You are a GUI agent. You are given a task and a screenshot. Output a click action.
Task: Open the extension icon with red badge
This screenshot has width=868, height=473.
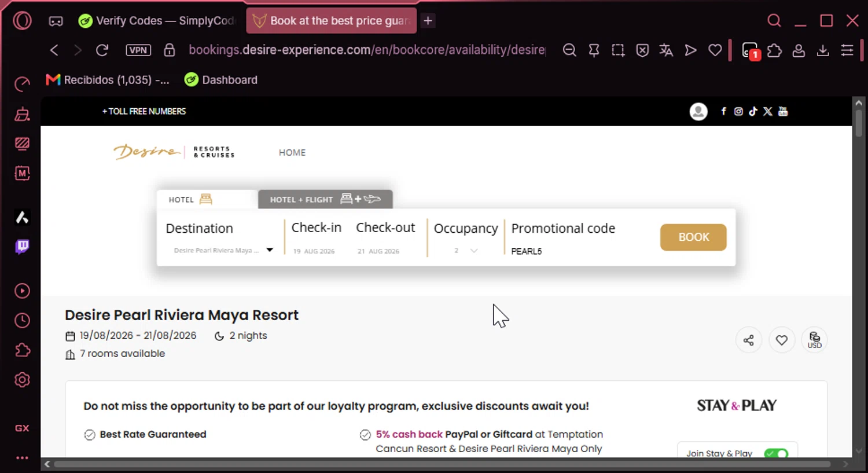coord(751,51)
